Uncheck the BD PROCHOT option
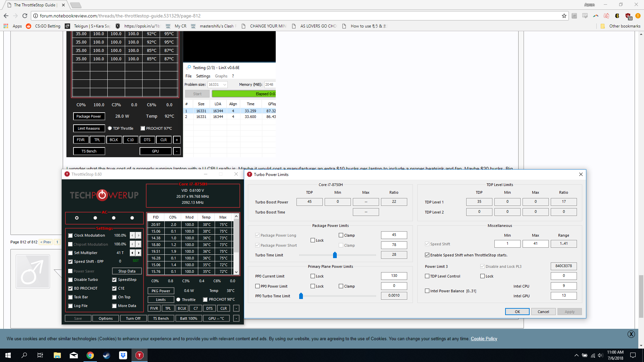Image resolution: width=644 pixels, height=362 pixels. (x=70, y=288)
